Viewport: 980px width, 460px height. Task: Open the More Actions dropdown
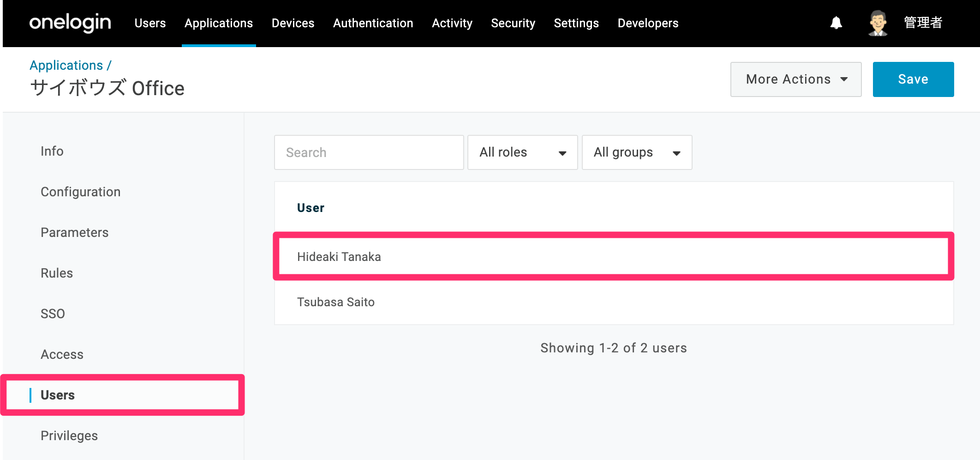[x=796, y=79]
